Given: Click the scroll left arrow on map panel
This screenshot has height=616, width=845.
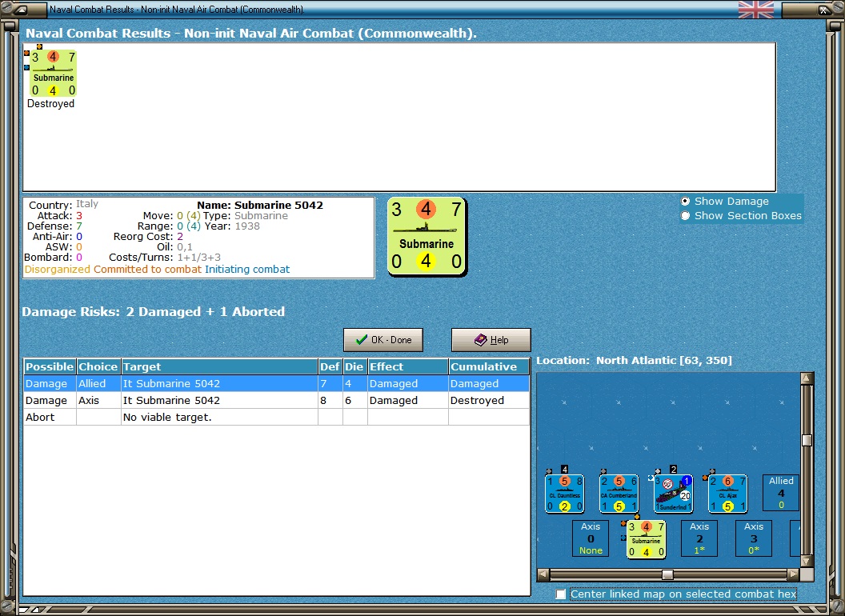Looking at the screenshot, I should 543,574.
